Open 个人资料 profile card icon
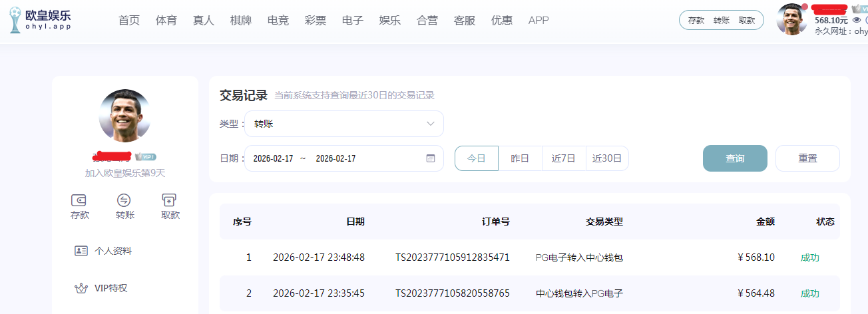868x314 pixels. pos(81,251)
